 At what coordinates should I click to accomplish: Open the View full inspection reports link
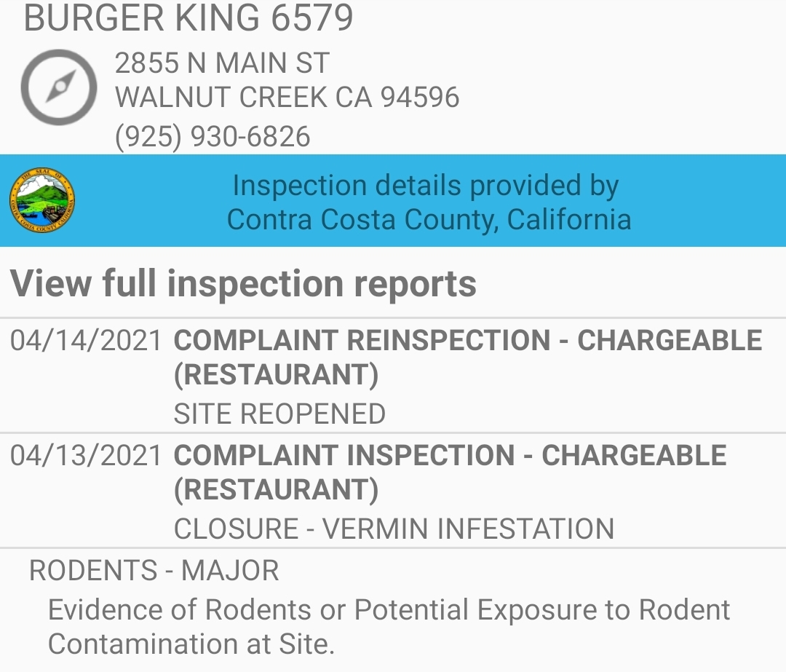tap(243, 284)
